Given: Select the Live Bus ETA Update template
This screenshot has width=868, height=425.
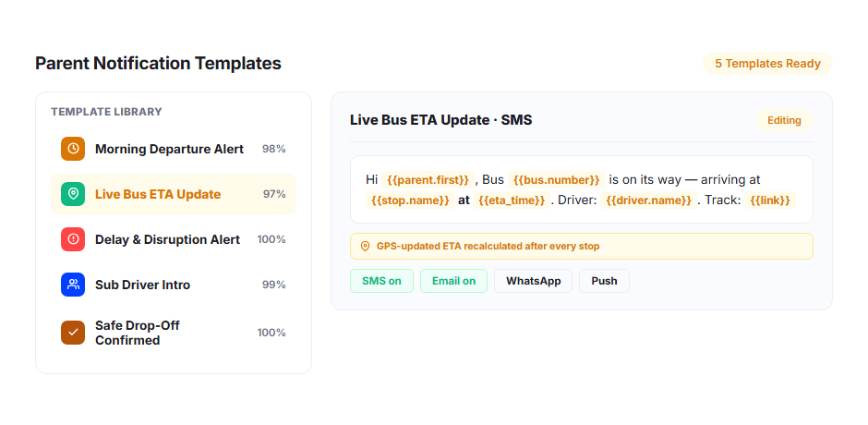Looking at the screenshot, I should click(174, 194).
